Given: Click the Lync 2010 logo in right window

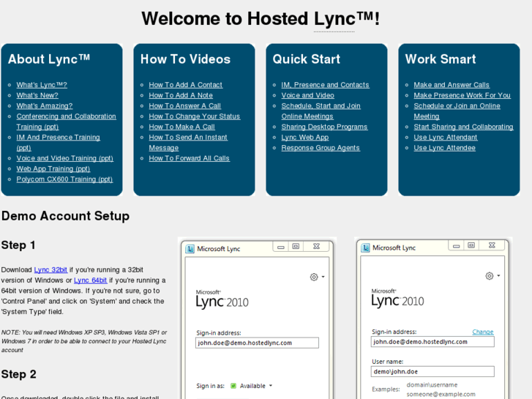Looking at the screenshot, I should [x=397, y=299].
